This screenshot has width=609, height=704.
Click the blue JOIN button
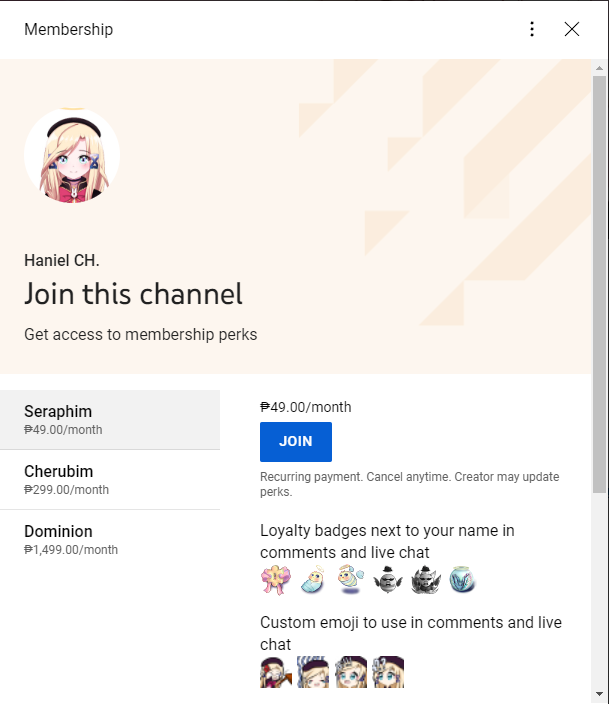[x=296, y=442]
